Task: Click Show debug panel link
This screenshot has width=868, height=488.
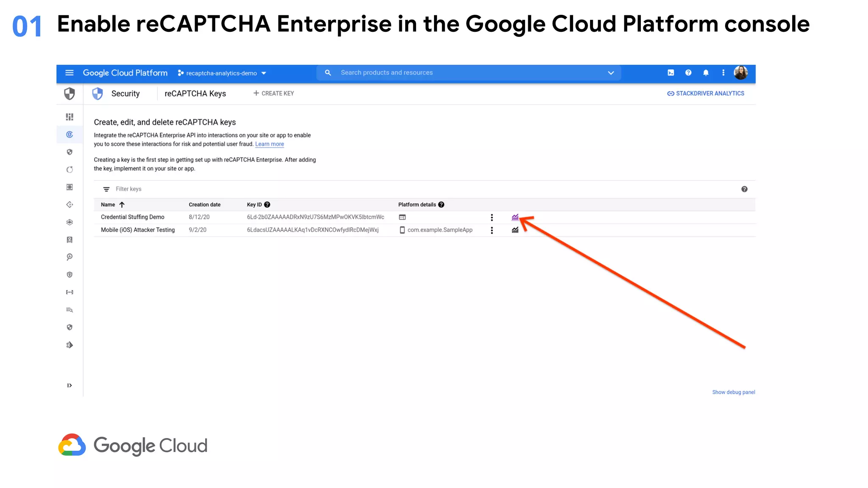Action: coord(734,392)
